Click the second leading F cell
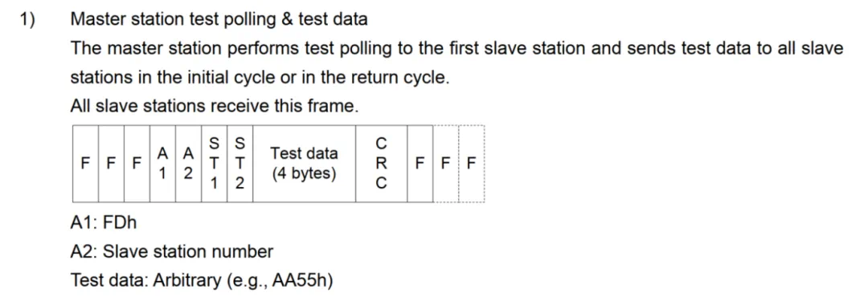 click(111, 164)
